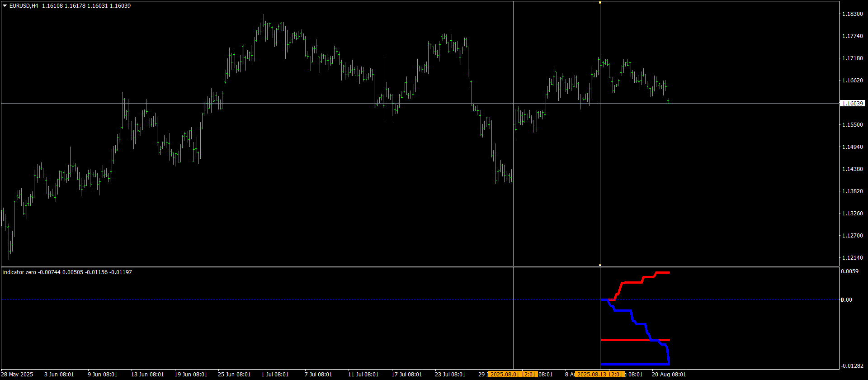Click the 1.14380 price scale label
The image size is (868, 380).
(852, 169)
